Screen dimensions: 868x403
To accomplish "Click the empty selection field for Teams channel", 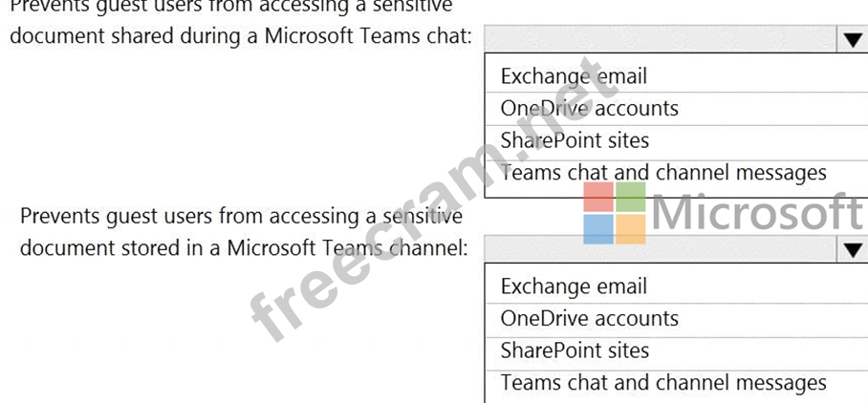I will (x=660, y=250).
